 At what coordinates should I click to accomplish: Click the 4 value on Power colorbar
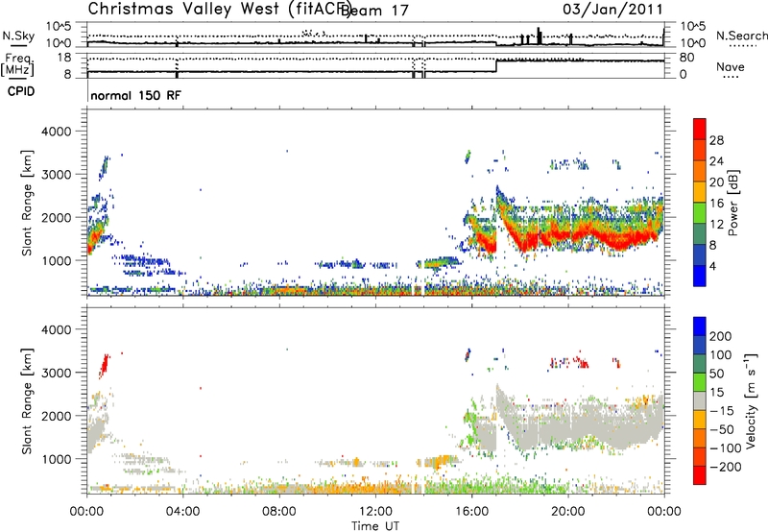click(x=712, y=267)
